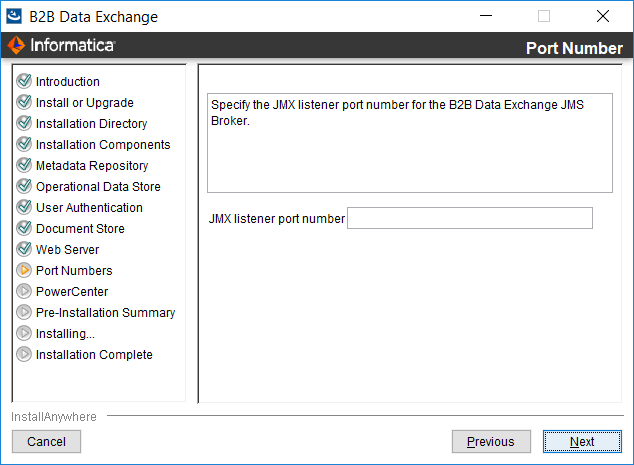This screenshot has height=465, width=634.
Task: Click the User Authentication checkmark icon
Action: tap(24, 207)
